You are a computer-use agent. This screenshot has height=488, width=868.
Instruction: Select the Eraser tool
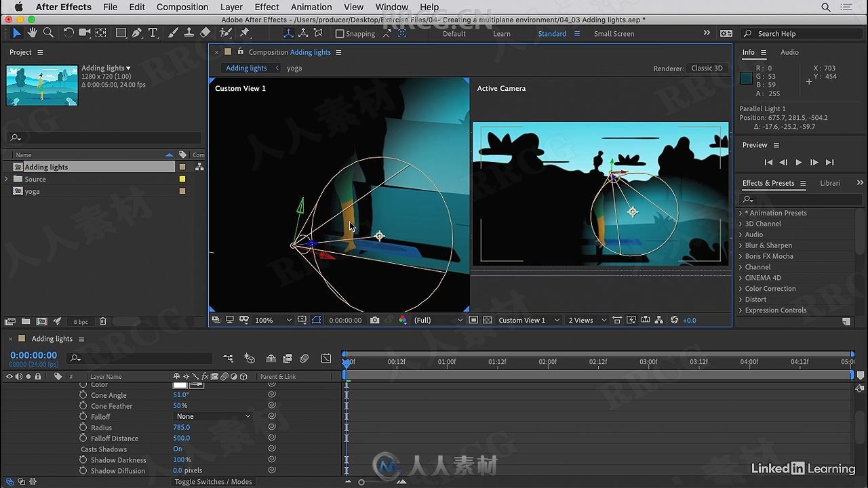tap(205, 33)
